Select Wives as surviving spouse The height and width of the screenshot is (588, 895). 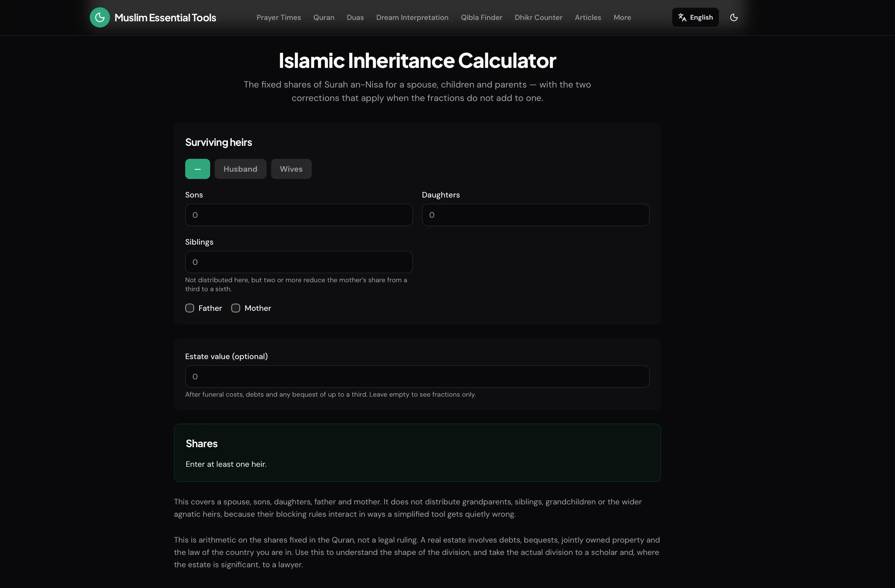tap(291, 169)
